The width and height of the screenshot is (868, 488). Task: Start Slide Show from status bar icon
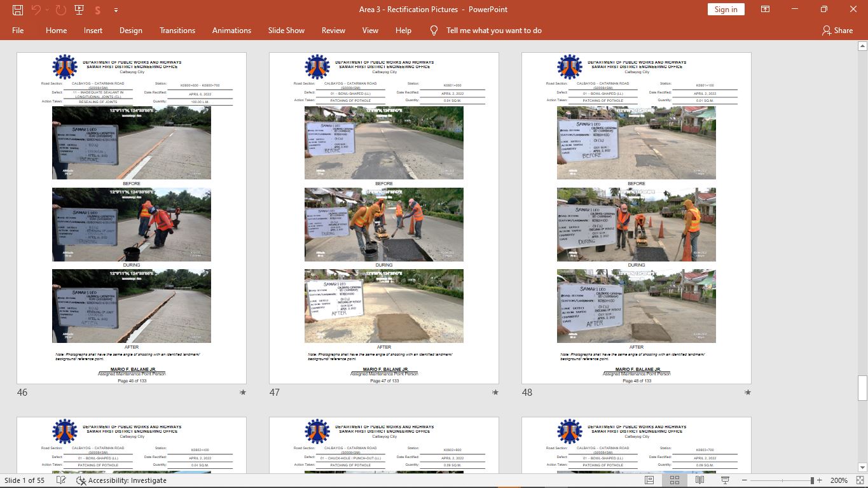[725, 480]
